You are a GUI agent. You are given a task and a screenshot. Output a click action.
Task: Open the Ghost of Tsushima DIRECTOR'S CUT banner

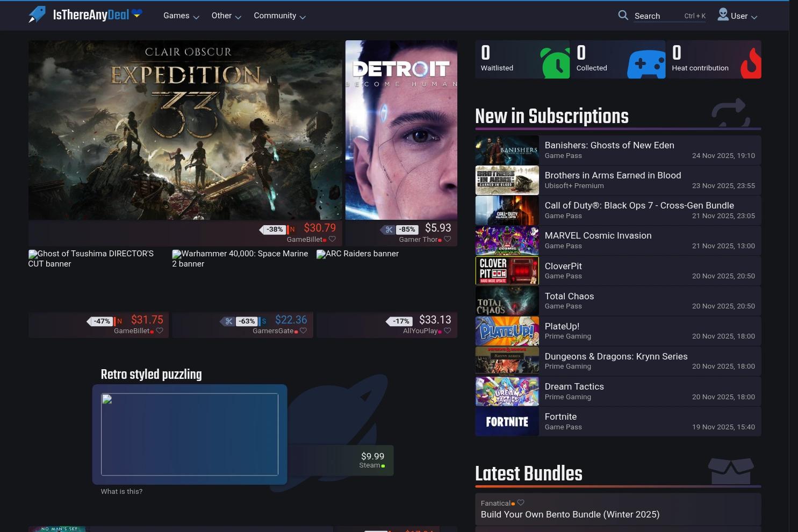[x=98, y=258]
